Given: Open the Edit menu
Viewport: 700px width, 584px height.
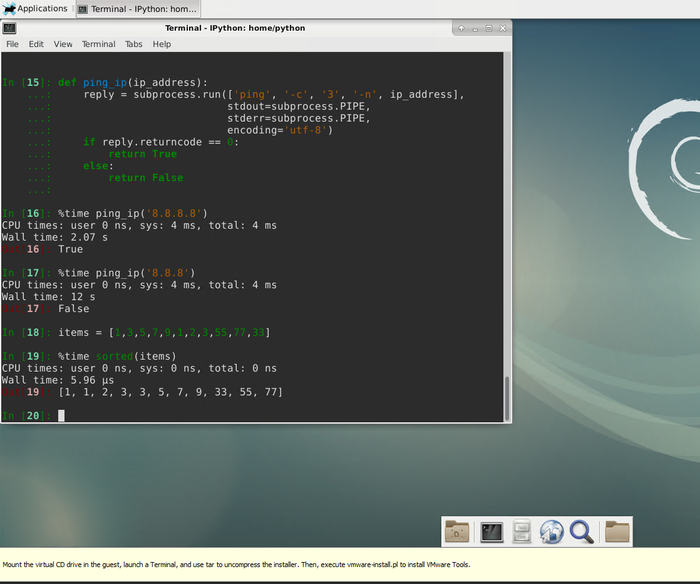Looking at the screenshot, I should [x=36, y=44].
